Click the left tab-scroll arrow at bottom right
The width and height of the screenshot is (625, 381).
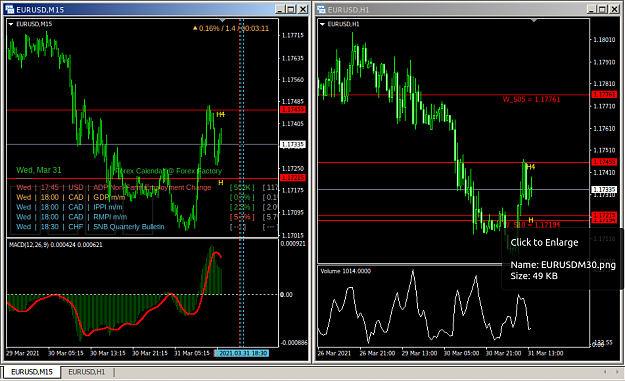(605, 372)
